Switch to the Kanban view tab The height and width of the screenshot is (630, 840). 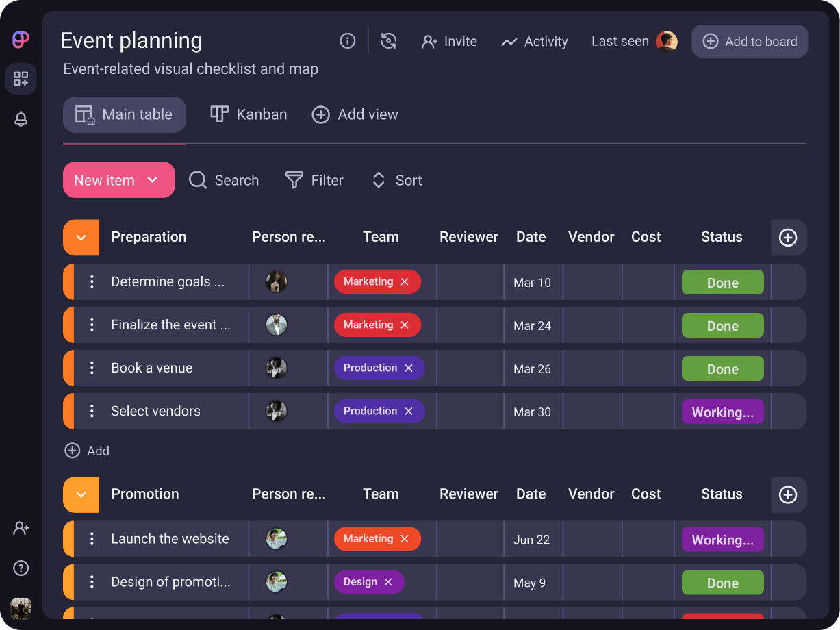pyautogui.click(x=248, y=114)
